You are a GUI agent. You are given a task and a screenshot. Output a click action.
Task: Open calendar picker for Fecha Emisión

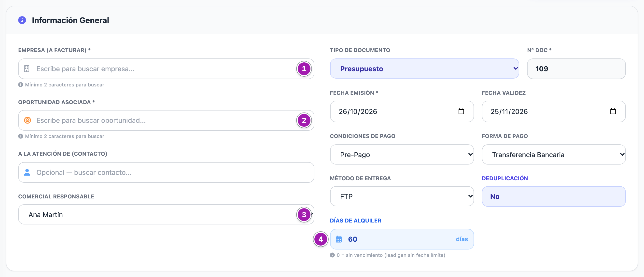point(461,111)
